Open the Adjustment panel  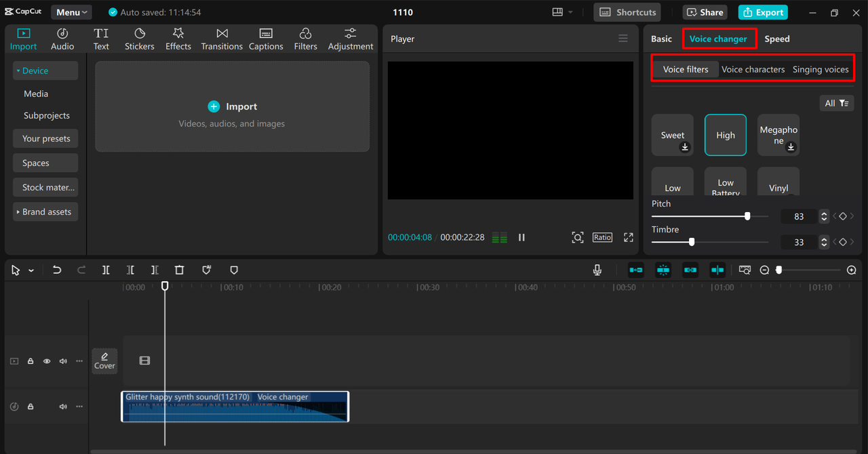(351, 39)
